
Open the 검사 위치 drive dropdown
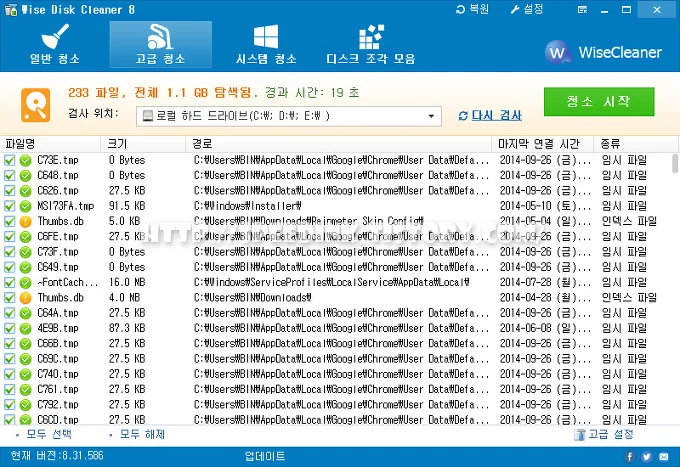(289, 116)
